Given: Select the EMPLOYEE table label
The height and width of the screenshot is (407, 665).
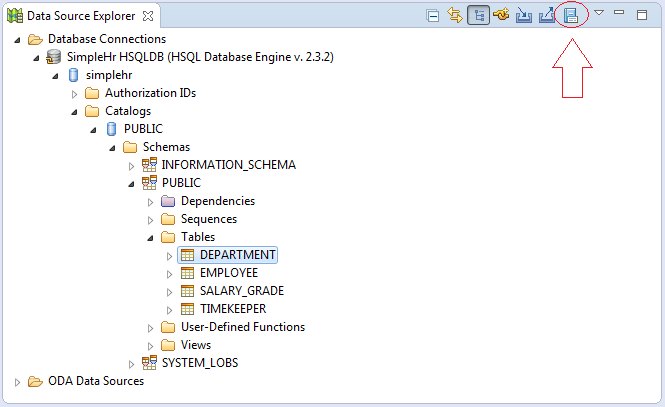Looking at the screenshot, I should point(229,273).
